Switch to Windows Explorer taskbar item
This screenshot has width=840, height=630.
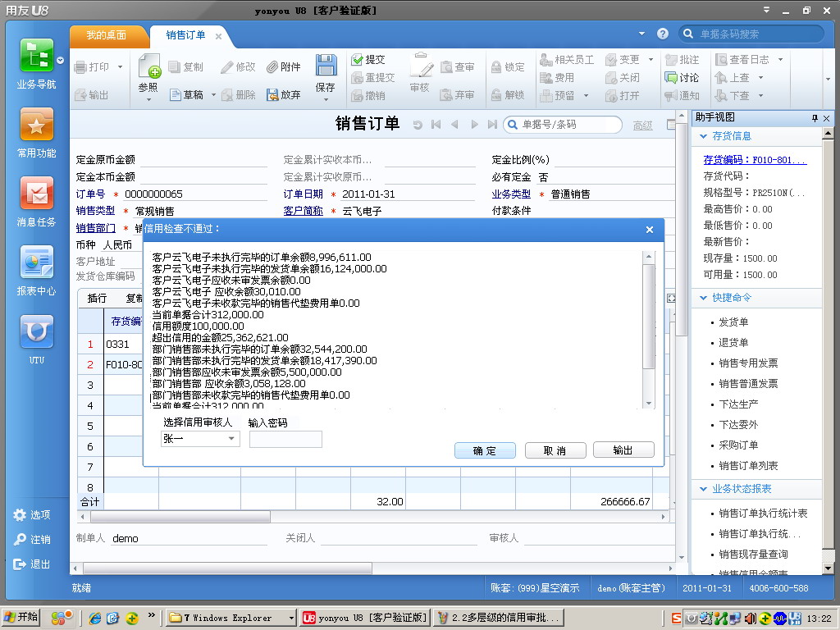point(231,618)
